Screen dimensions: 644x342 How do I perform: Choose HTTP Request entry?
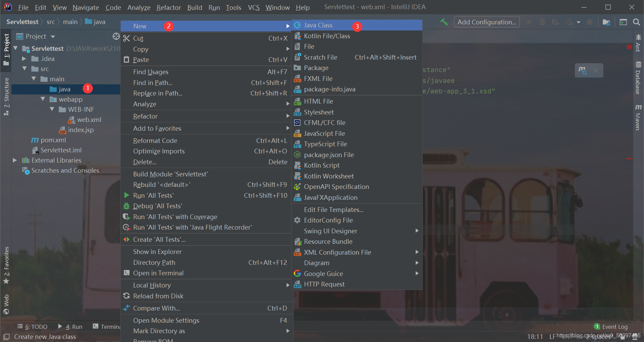pos(357,284)
